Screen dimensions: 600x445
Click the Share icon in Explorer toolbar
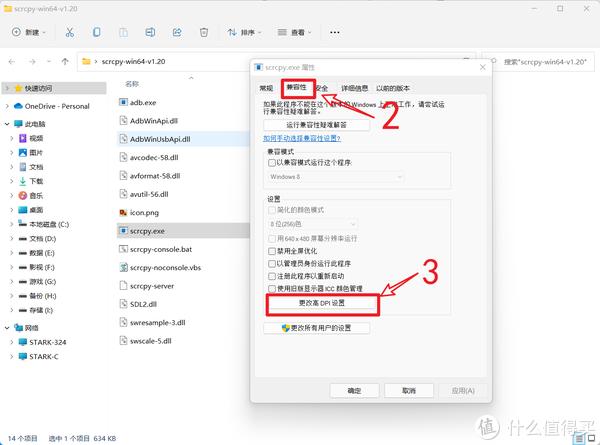[x=177, y=33]
